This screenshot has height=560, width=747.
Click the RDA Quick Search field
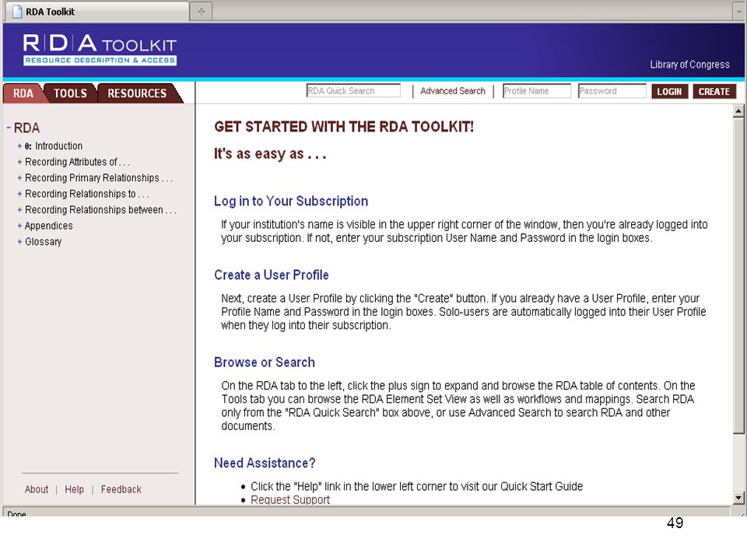[353, 91]
